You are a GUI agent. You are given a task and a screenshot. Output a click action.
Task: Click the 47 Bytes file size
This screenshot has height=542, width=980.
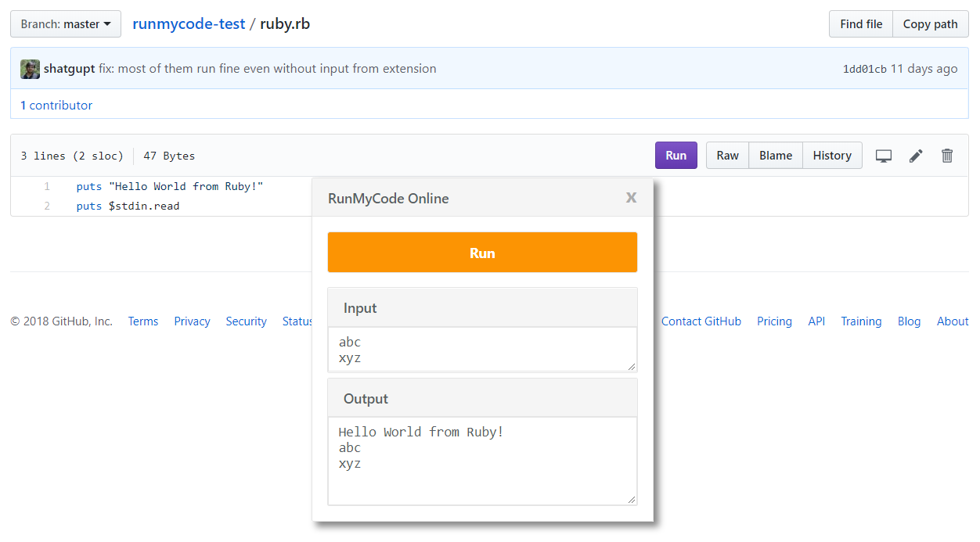pyautogui.click(x=169, y=156)
